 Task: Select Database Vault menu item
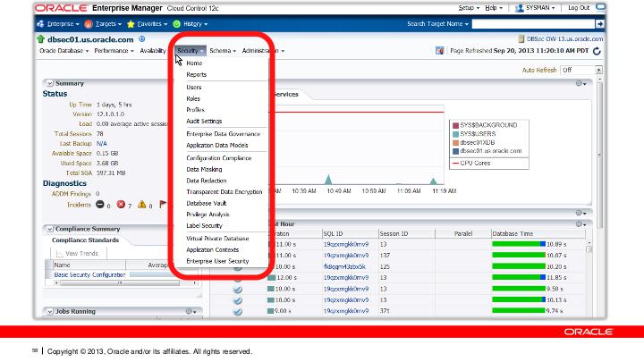point(207,204)
